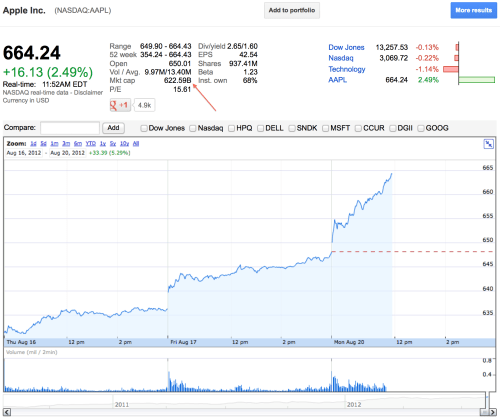This screenshot has width=500, height=419.
Task: Enable CCUR comparison checkbox
Action: (358, 128)
